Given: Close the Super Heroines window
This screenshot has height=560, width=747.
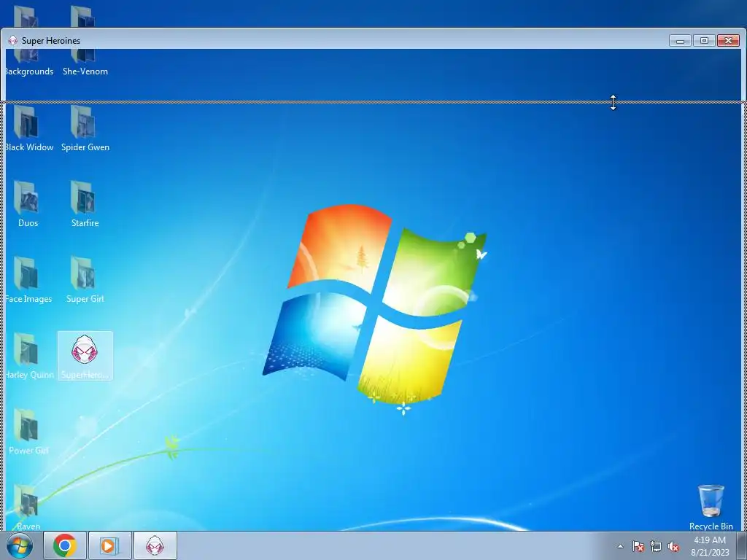Looking at the screenshot, I should (729, 41).
